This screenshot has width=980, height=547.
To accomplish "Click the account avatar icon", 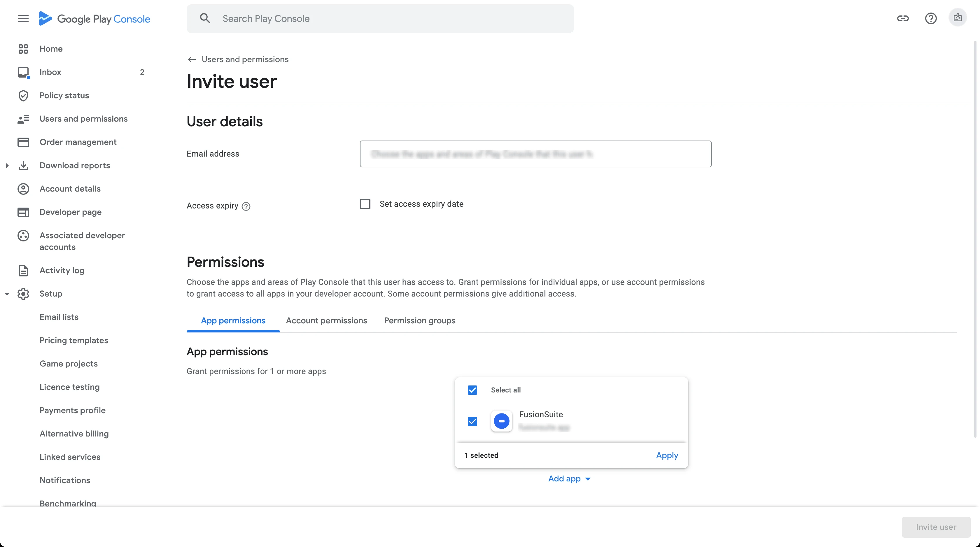I will pos(958,18).
